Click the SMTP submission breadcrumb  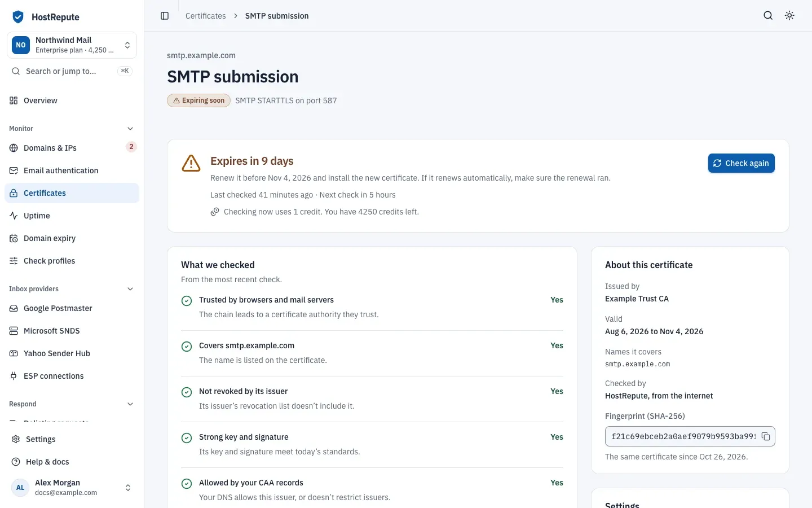(x=277, y=16)
